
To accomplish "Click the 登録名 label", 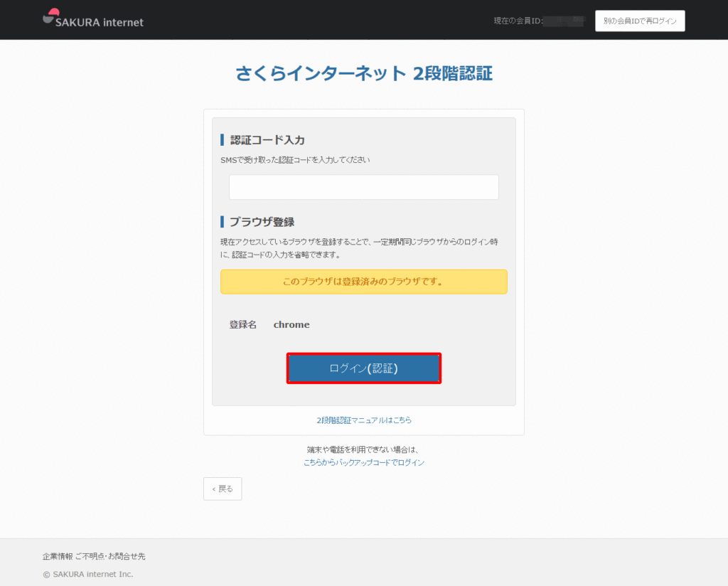I will click(242, 324).
